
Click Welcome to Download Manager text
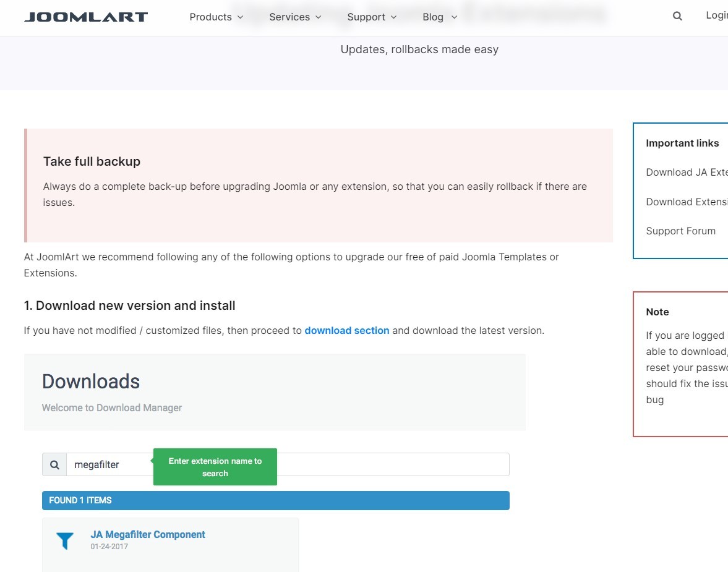click(112, 408)
